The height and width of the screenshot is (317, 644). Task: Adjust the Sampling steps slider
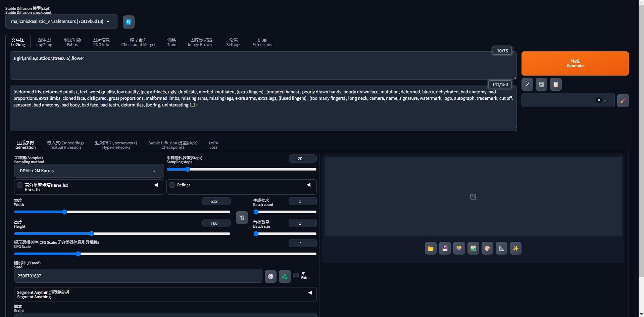pos(241,169)
